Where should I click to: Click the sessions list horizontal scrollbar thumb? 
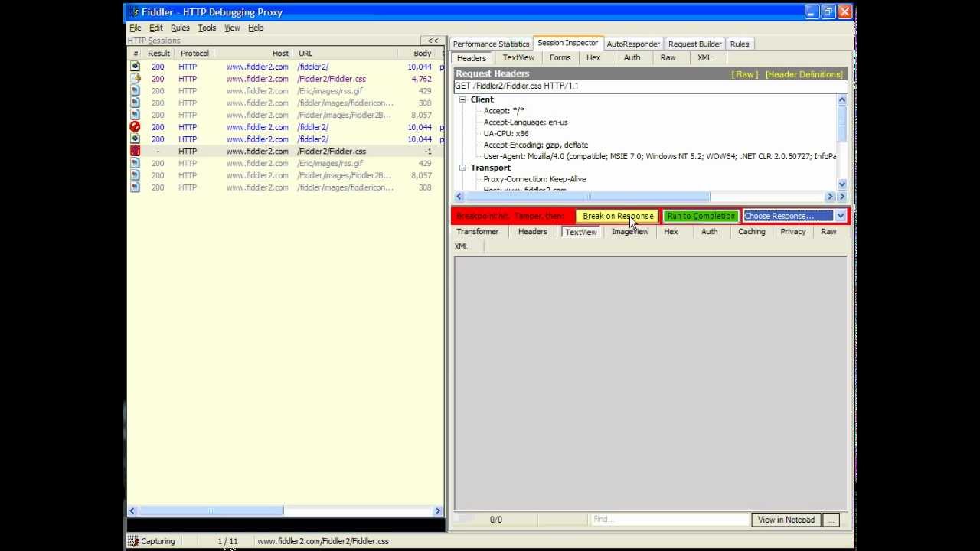(x=211, y=510)
